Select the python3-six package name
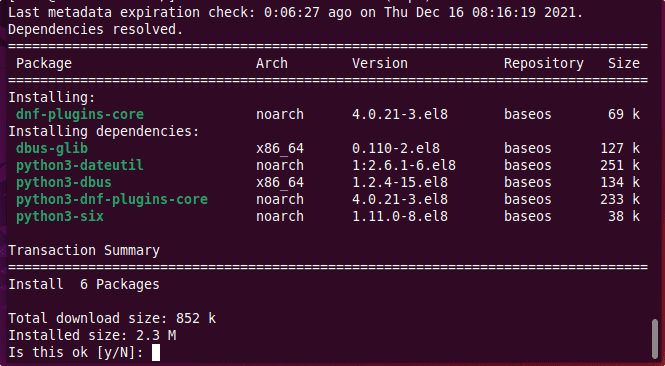The width and height of the screenshot is (665, 366). click(60, 216)
